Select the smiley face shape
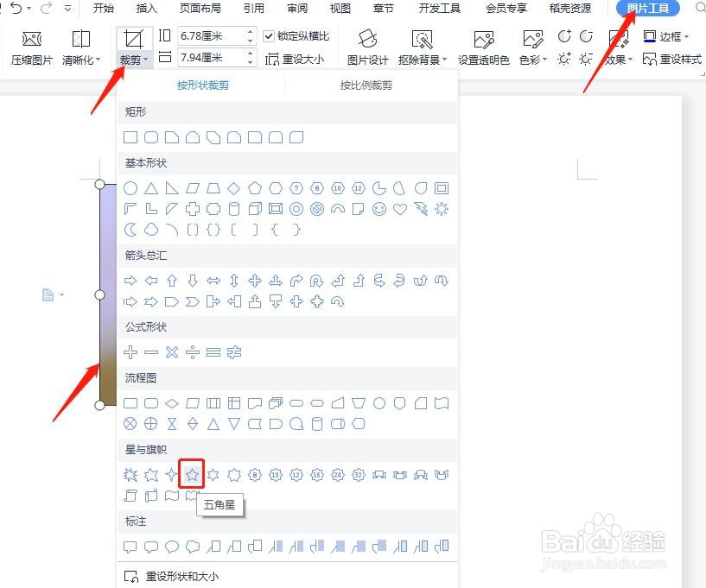This screenshot has width=706, height=588. click(379, 209)
